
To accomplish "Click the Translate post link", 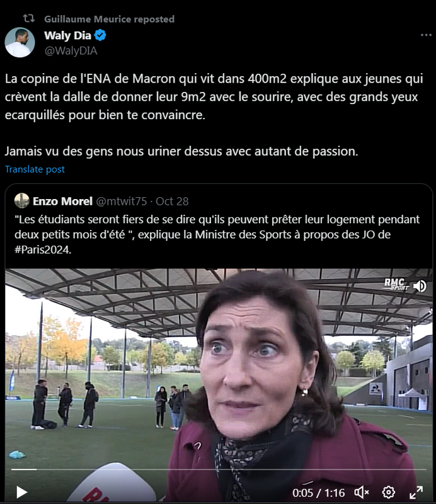I will pyautogui.click(x=35, y=169).
